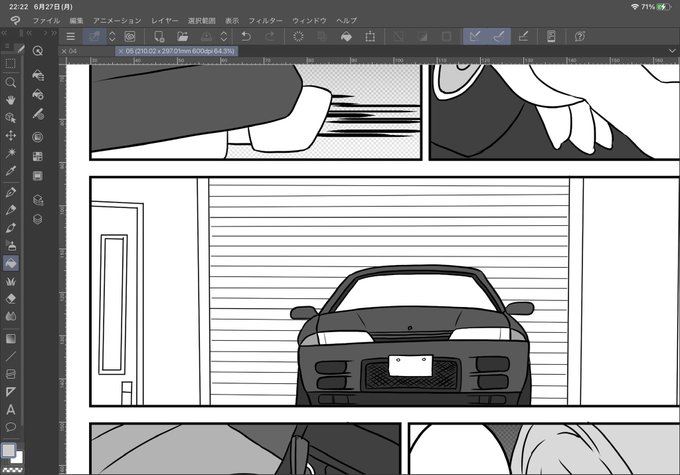Close canvas tab 05

pos(121,51)
